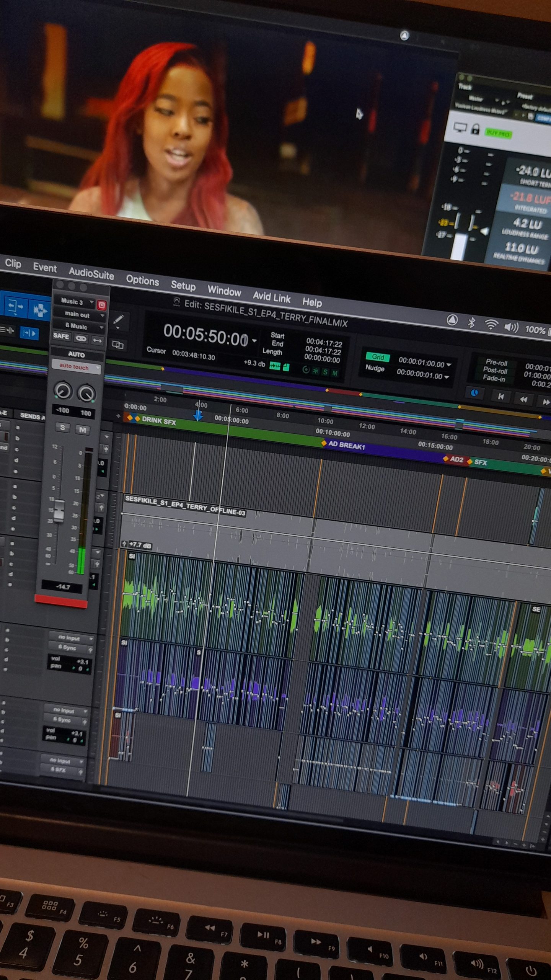This screenshot has width=551, height=980.
Task: Open the AudioSuite menu
Action: pos(91,274)
